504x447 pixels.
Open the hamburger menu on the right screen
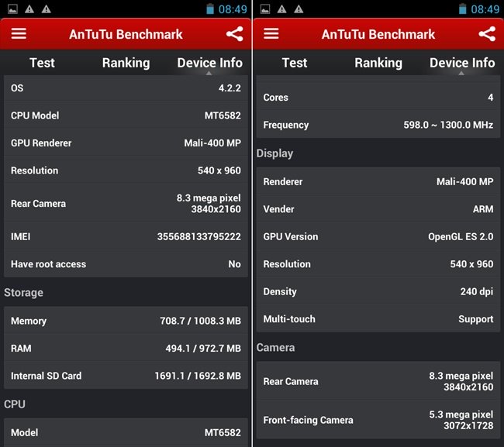click(x=271, y=34)
